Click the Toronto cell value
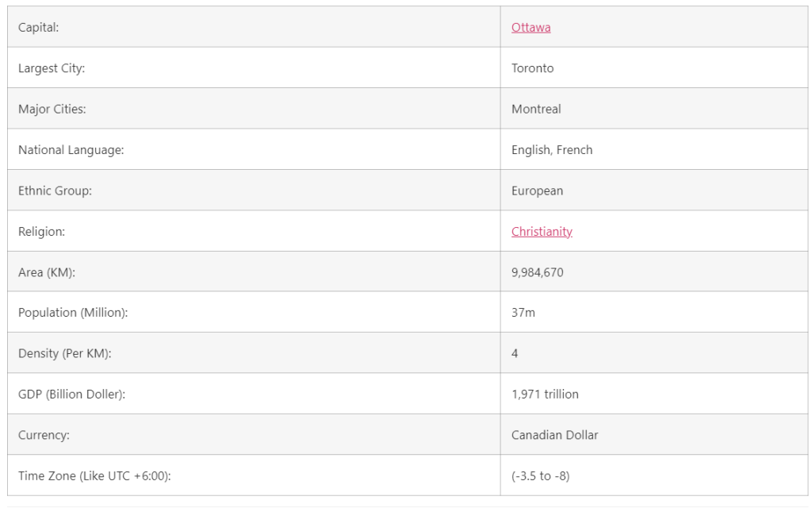 point(532,68)
